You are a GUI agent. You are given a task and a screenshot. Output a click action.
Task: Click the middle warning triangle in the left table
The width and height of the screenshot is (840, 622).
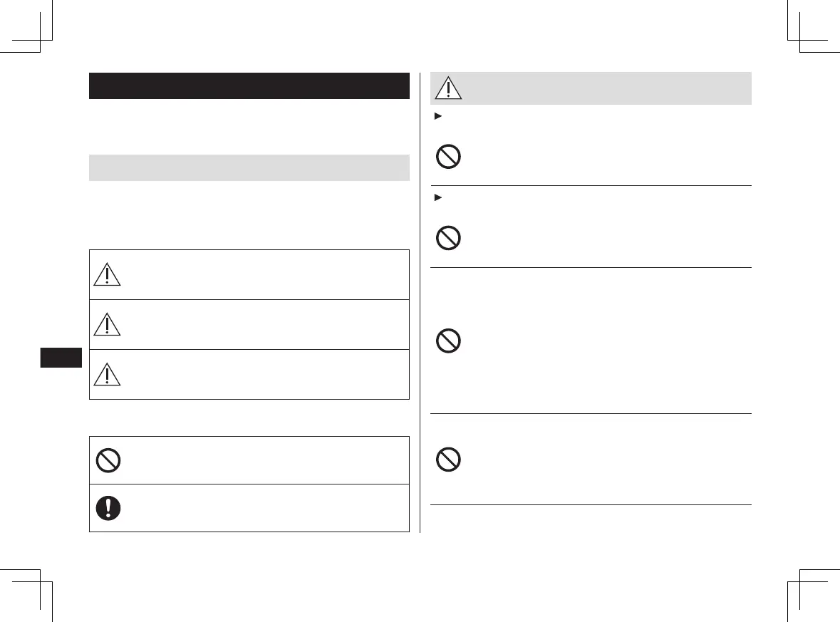pyautogui.click(x=107, y=324)
